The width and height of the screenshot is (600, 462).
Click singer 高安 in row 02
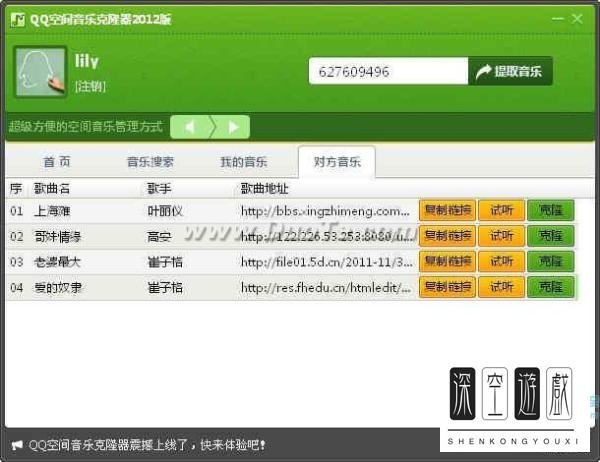coord(159,237)
